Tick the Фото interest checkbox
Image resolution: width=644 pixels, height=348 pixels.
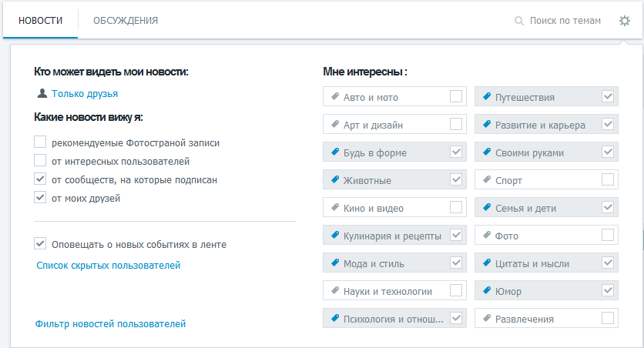(x=608, y=235)
